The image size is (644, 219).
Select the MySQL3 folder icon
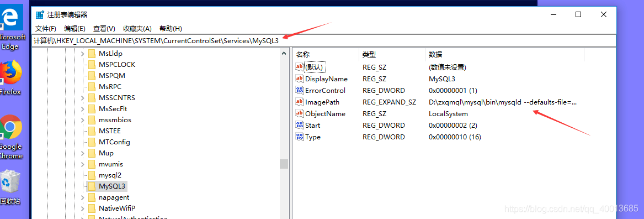[x=92, y=186]
